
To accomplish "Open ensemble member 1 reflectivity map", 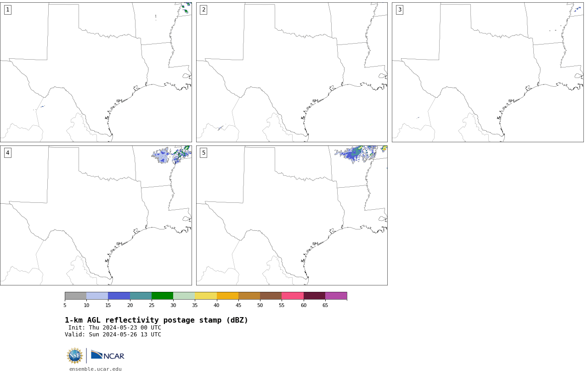I will 96,72.
